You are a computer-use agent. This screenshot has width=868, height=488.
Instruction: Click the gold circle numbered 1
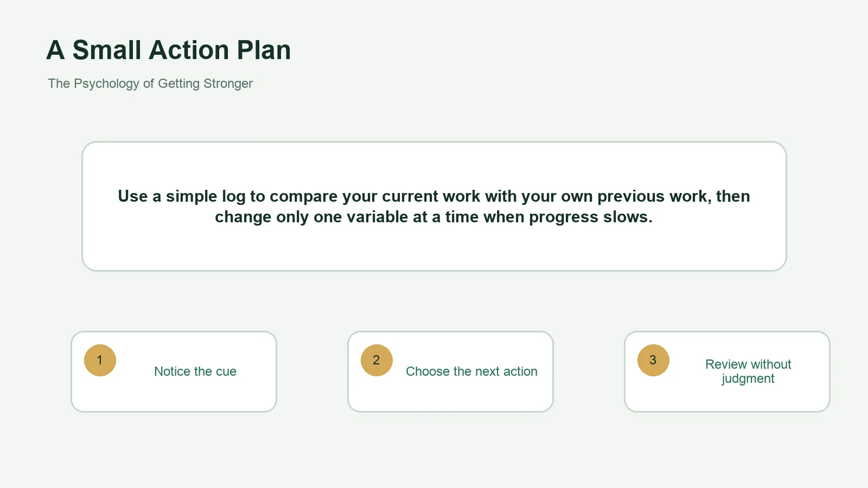click(100, 360)
